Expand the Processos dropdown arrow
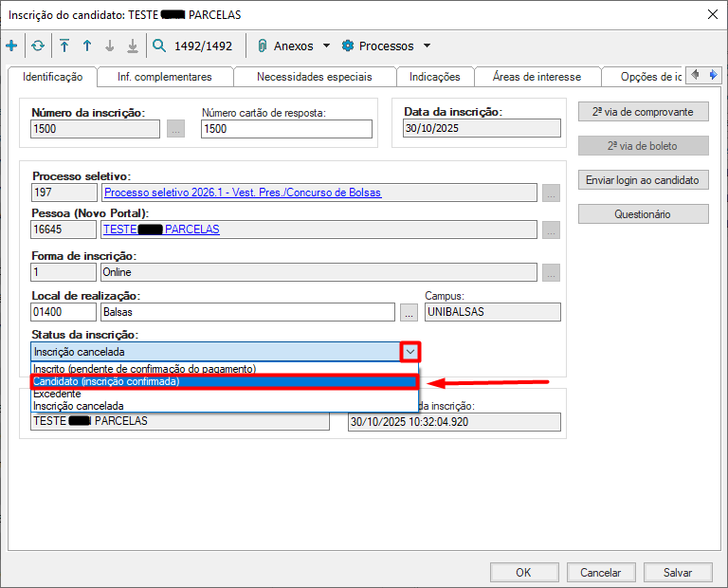This screenshot has height=588, width=728. [427, 46]
